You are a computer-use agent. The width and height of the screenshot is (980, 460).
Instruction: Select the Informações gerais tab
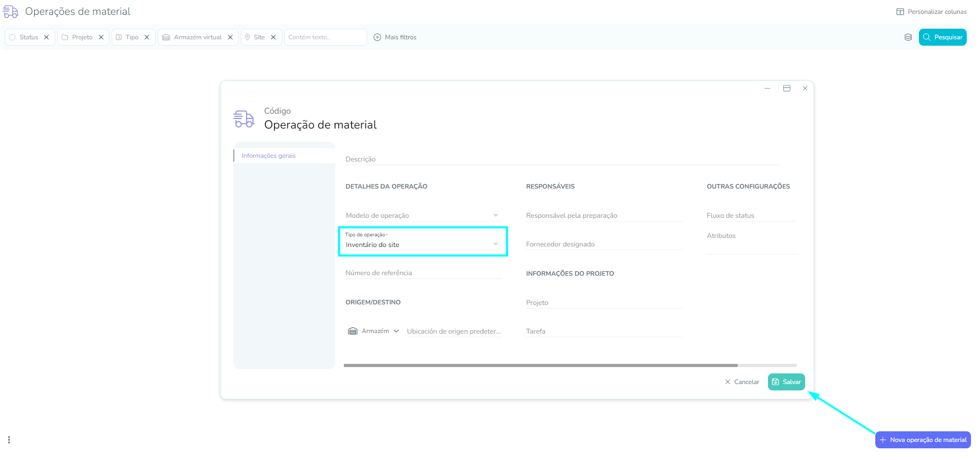tap(284, 156)
